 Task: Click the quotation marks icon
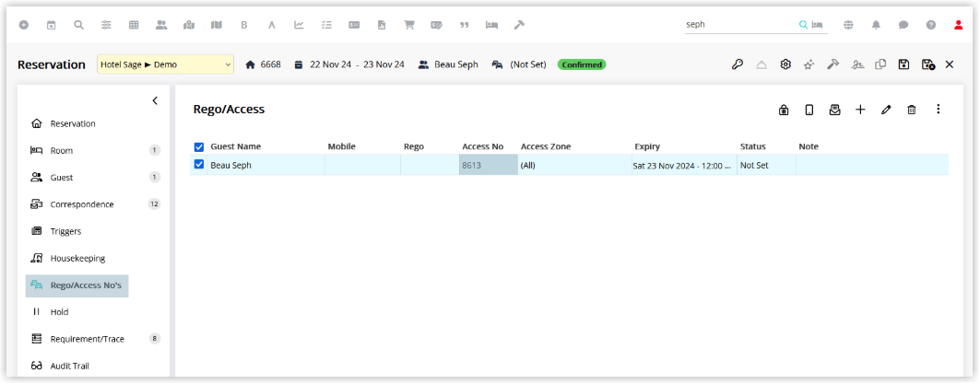point(465,25)
